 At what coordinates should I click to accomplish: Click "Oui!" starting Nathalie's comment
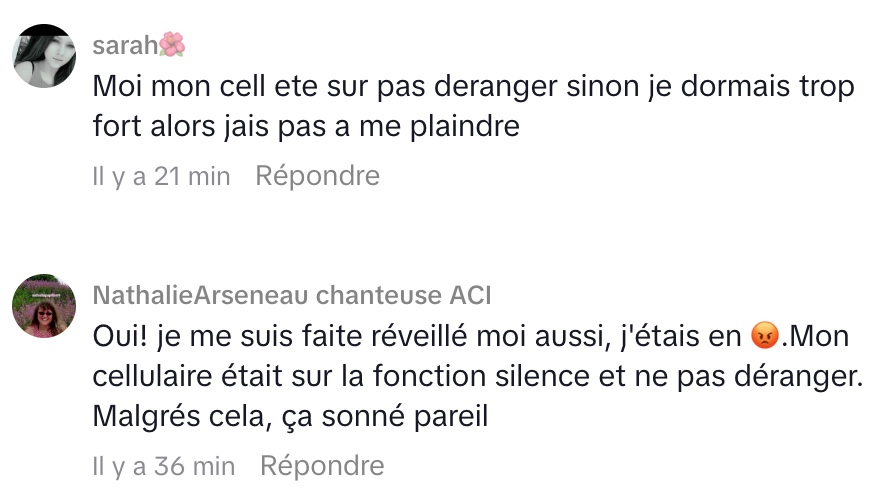[x=119, y=336]
